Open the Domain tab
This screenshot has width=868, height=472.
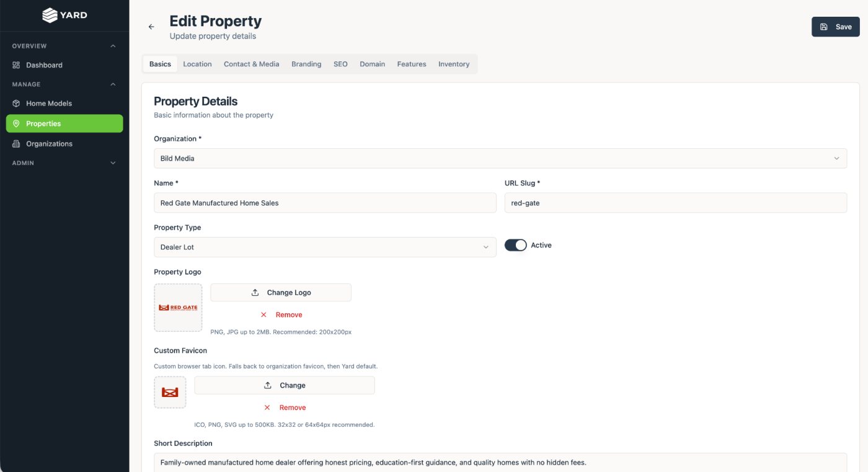tap(372, 64)
